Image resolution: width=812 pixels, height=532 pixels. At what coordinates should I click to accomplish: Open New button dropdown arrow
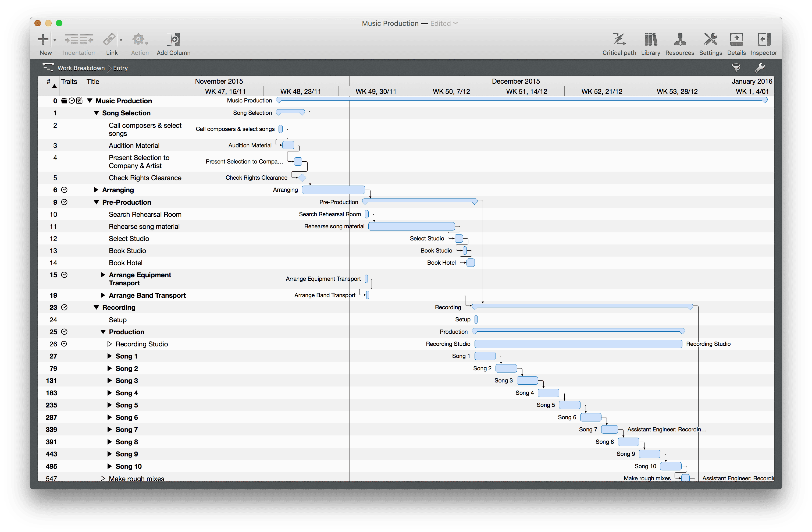coord(55,40)
